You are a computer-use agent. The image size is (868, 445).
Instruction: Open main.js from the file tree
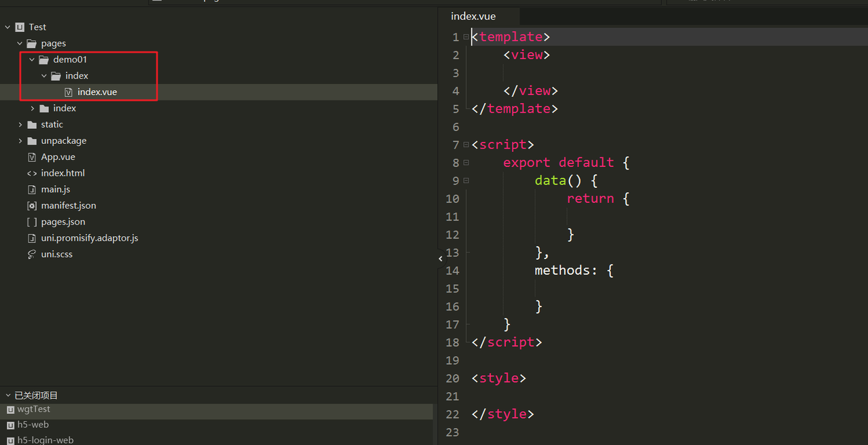(56, 189)
